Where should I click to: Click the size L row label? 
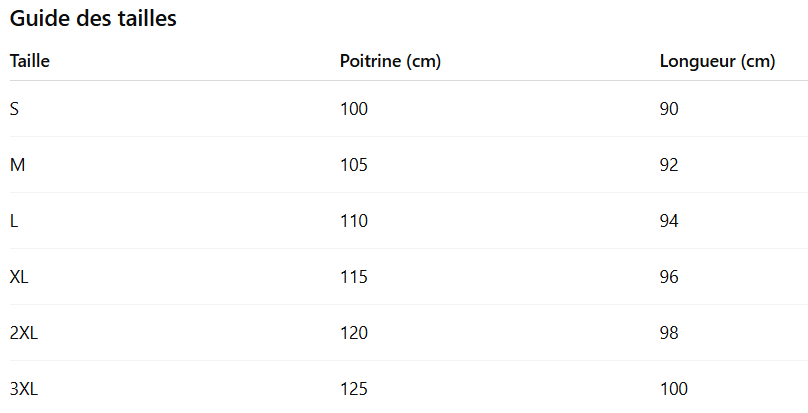click(15, 220)
